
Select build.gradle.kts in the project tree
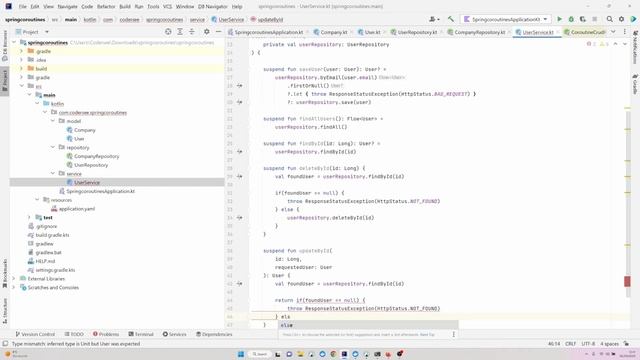coord(52,235)
